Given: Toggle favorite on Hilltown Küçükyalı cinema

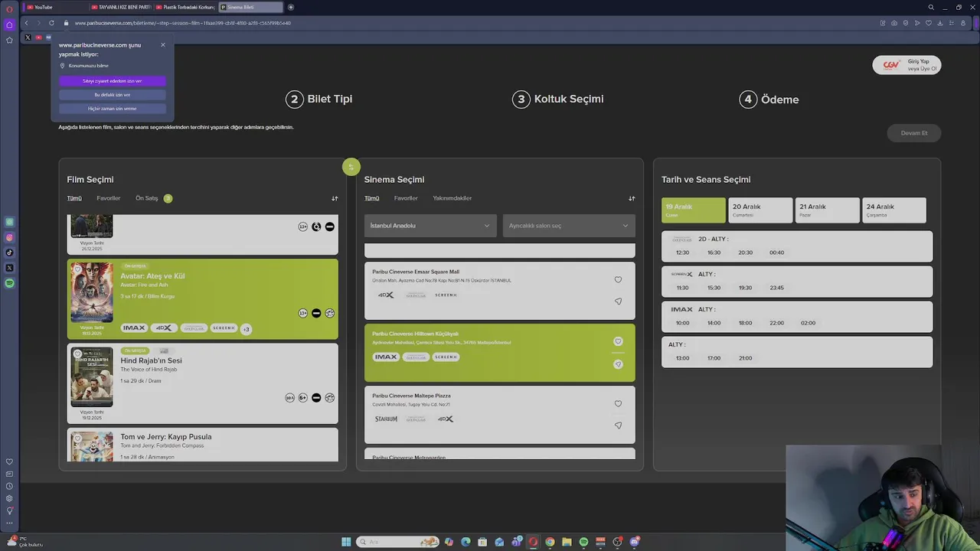Looking at the screenshot, I should 618,341.
